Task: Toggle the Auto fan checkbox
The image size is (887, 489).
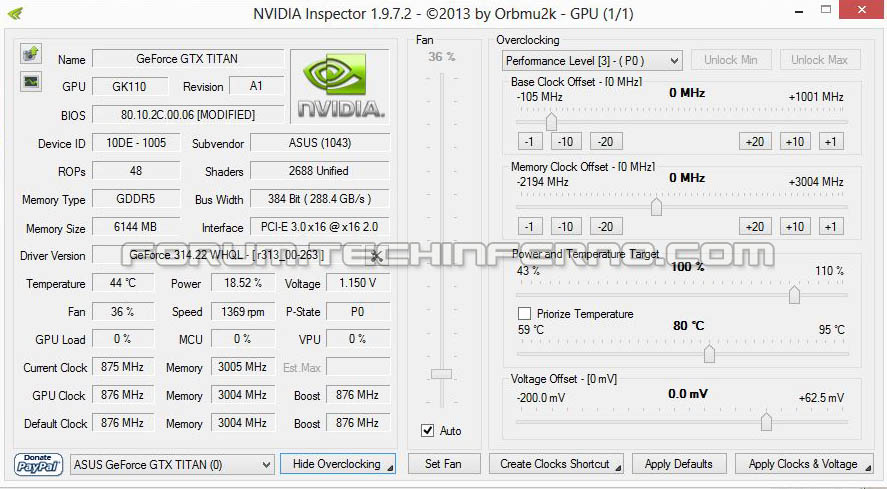Action: coord(428,430)
